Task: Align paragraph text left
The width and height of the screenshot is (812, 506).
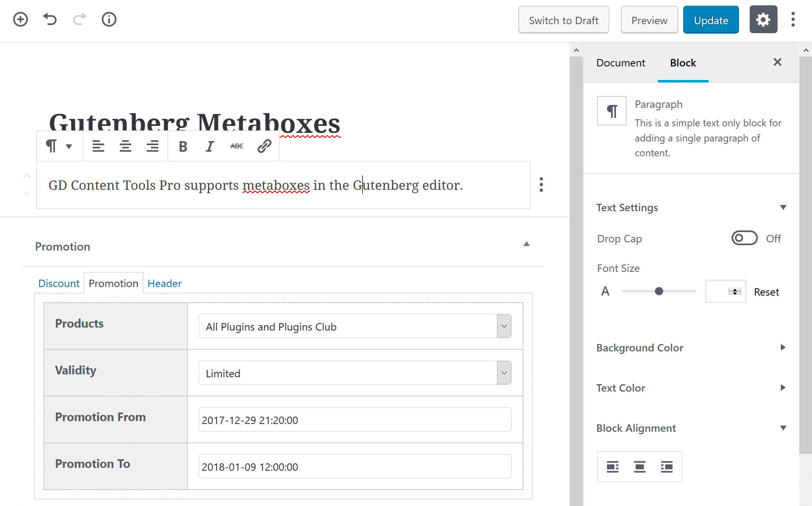Action: 98,146
